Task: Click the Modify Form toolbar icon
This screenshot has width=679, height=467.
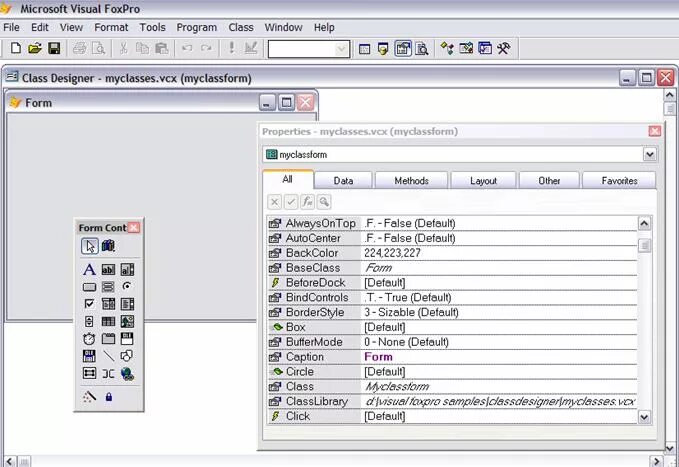Action: click(251, 48)
